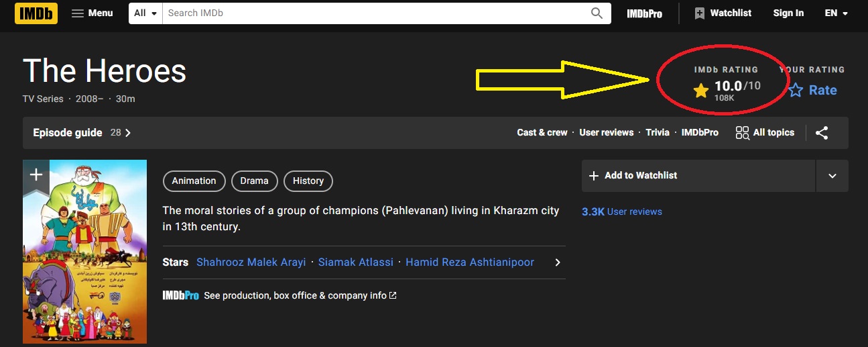Expand the Stars list chevron

pos(557,262)
